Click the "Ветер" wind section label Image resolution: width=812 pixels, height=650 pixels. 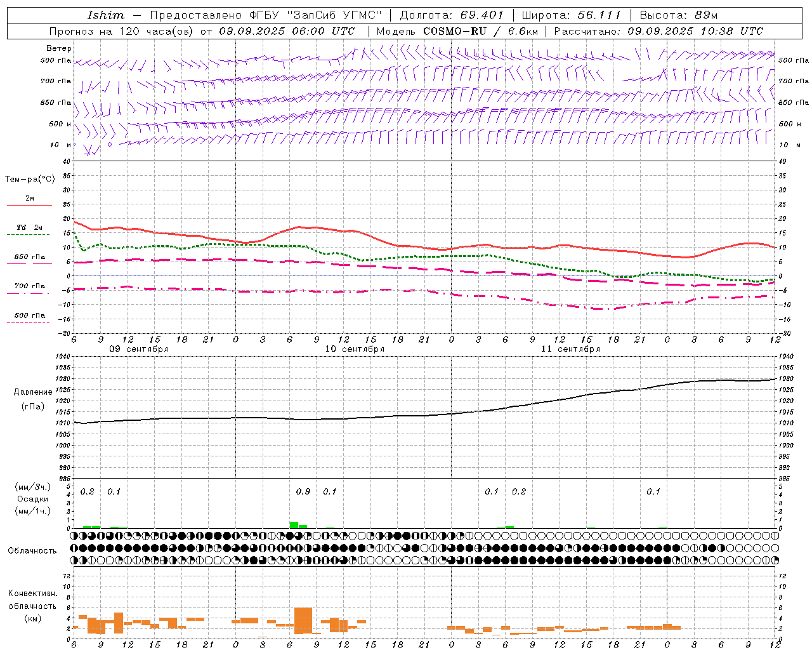click(59, 48)
